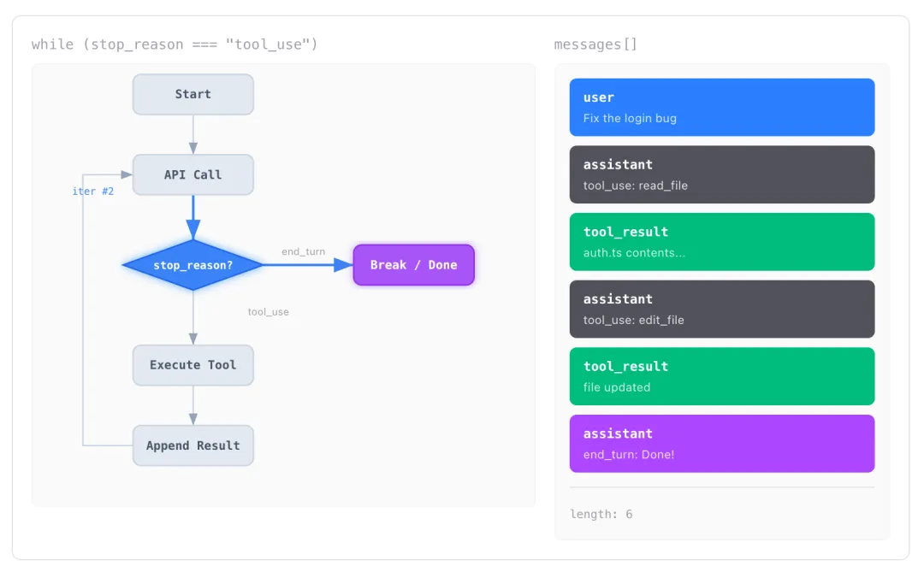924x572 pixels.
Task: Select the purple Break / Done node
Action: click(x=413, y=265)
